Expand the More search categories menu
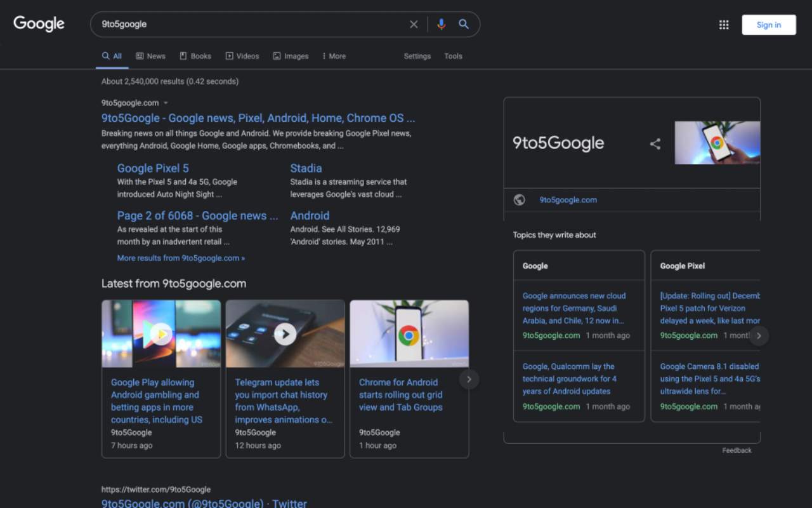This screenshot has width=812, height=508. [x=334, y=56]
